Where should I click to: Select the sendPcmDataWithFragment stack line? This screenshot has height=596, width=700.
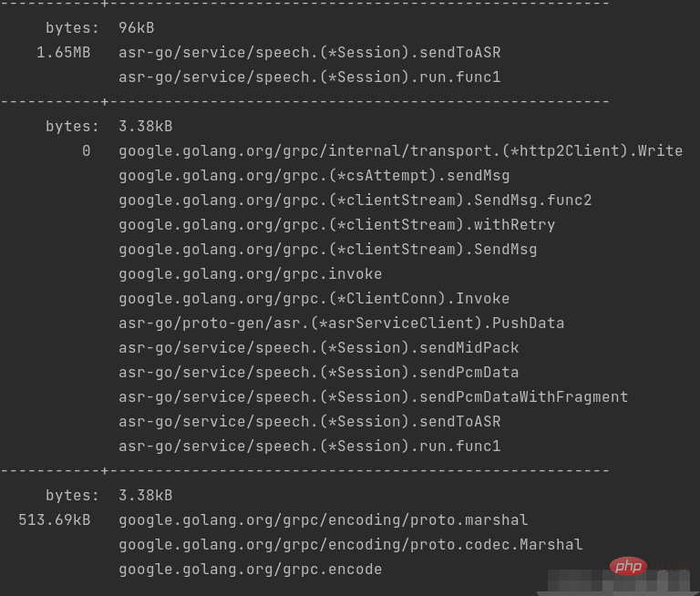coord(373,397)
